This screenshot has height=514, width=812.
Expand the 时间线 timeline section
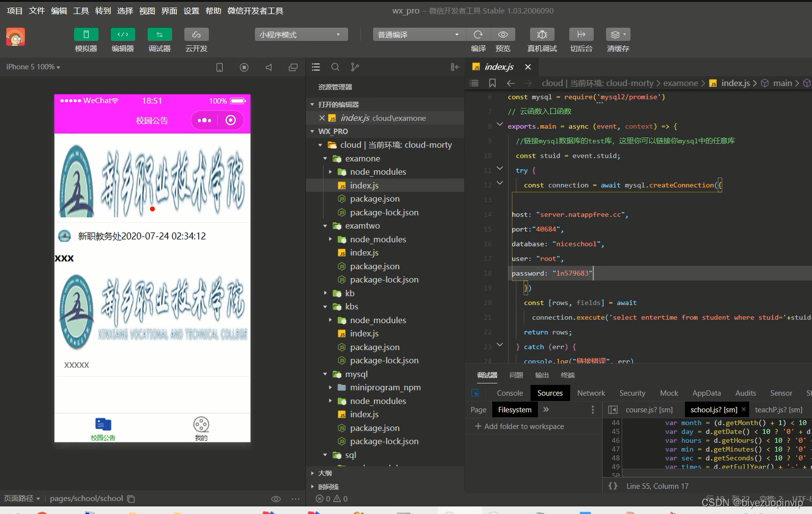tap(312, 487)
